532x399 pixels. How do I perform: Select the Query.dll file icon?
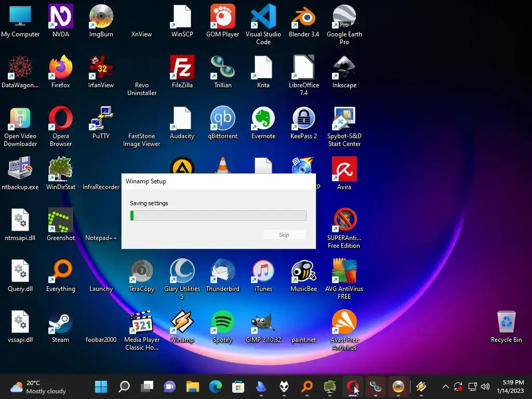click(x=20, y=271)
